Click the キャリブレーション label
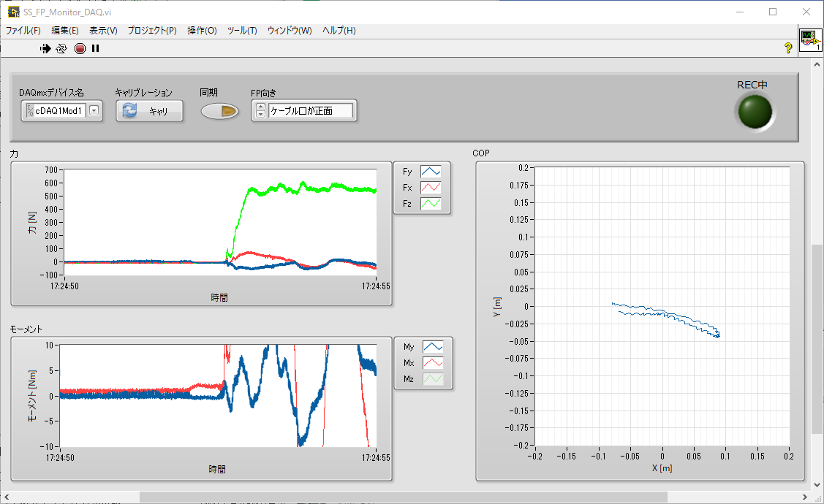 (x=143, y=92)
